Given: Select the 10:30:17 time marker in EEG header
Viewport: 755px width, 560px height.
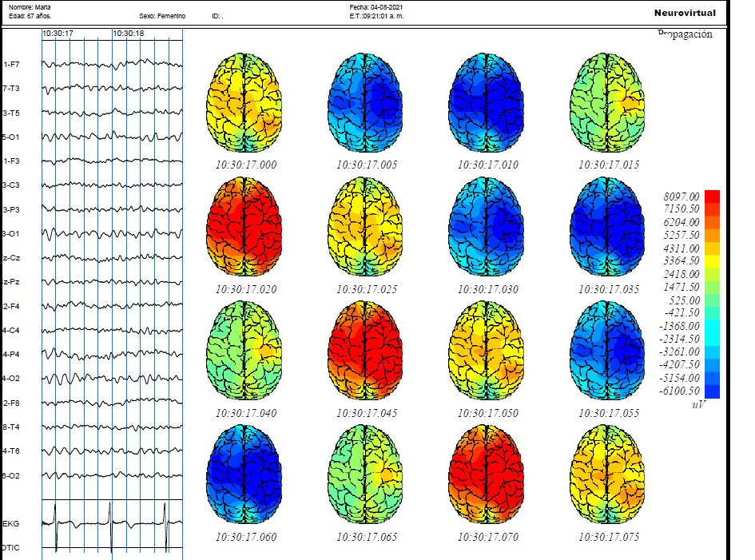Looking at the screenshot, I should pyautogui.click(x=58, y=34).
